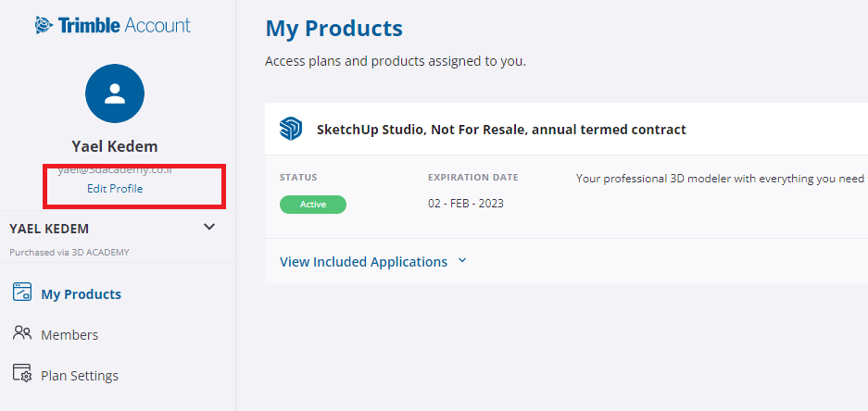Click the Members people icon
Viewport: 868px width, 411px height.
tap(22, 334)
